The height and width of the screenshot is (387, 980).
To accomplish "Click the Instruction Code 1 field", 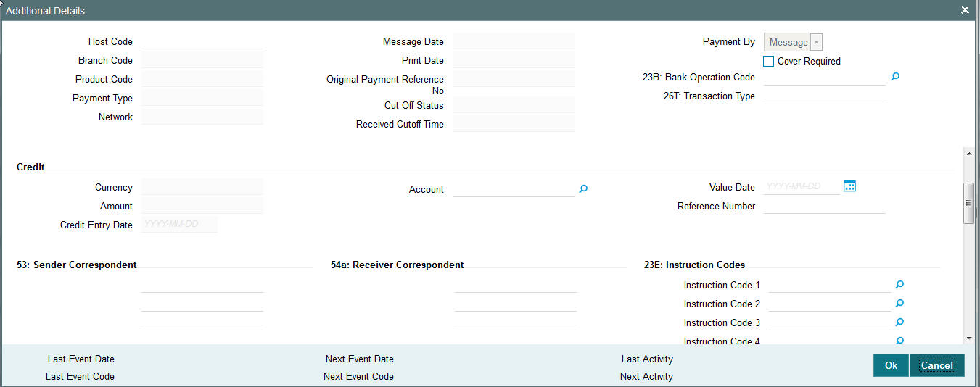I will click(829, 285).
